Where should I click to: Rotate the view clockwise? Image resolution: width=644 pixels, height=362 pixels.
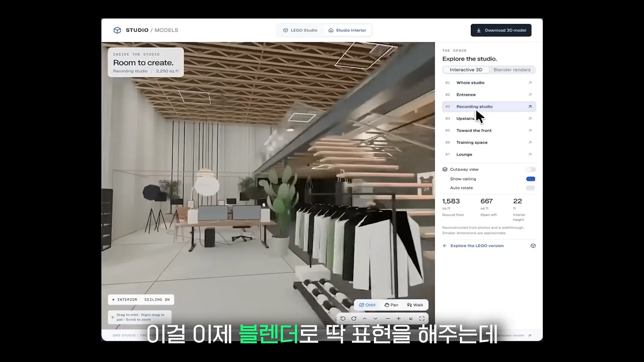click(x=354, y=318)
